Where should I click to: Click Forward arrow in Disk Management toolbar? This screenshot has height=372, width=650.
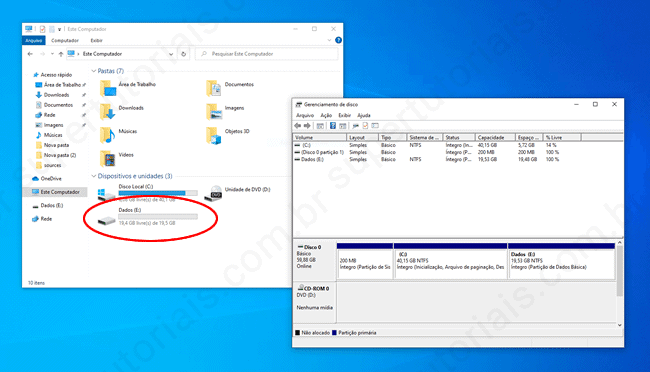pyautogui.click(x=307, y=126)
